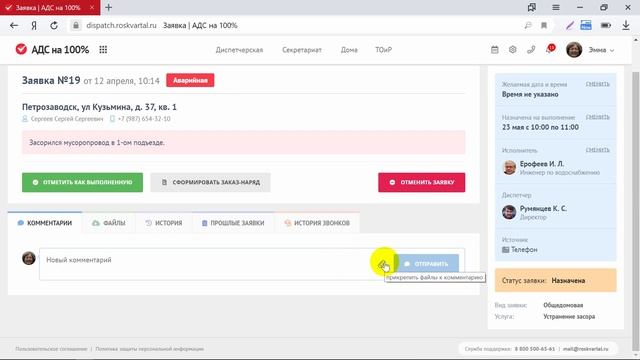This screenshot has height=360, width=640.
Task: Switch to Комментарии tab
Action: 44,223
